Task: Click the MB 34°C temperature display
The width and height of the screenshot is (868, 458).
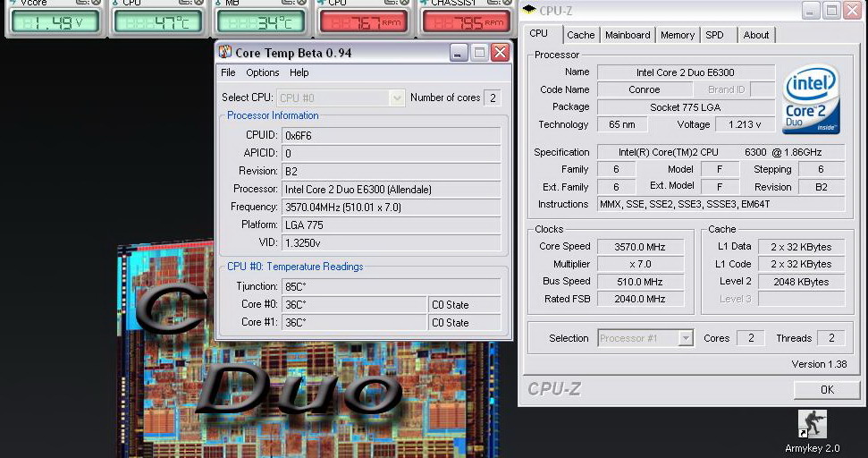Action: (261, 22)
